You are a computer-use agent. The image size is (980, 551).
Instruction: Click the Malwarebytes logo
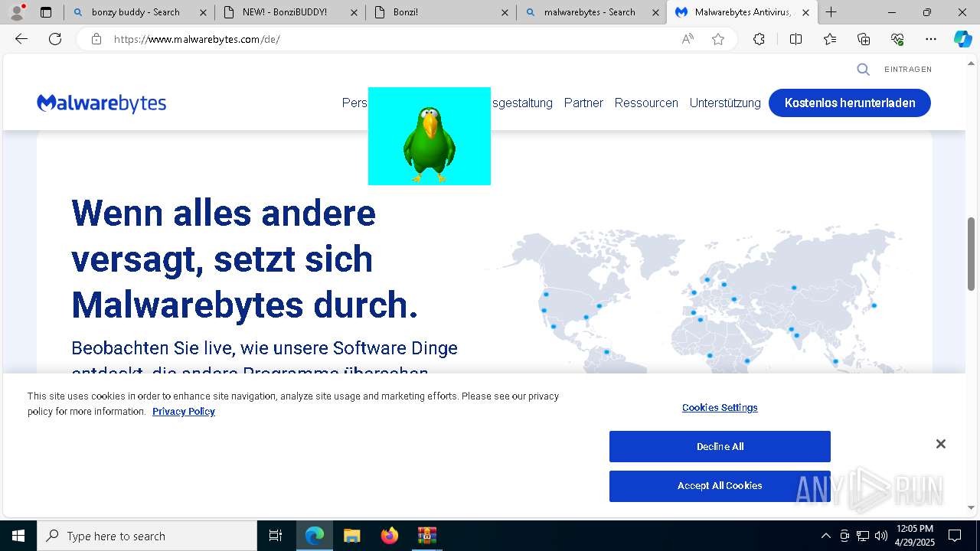[102, 103]
